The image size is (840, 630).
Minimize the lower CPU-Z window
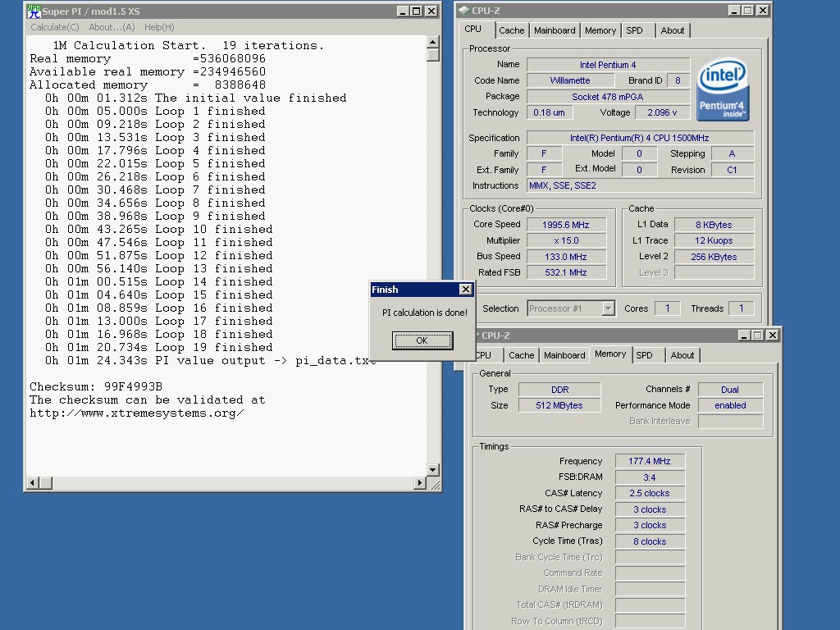[x=743, y=336]
